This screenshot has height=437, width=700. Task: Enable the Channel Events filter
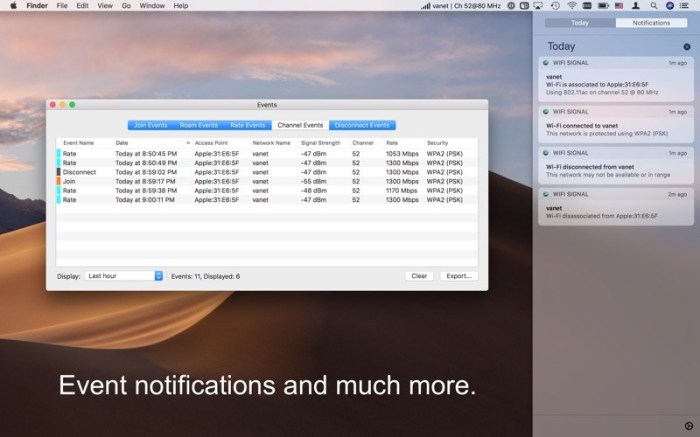coord(300,125)
